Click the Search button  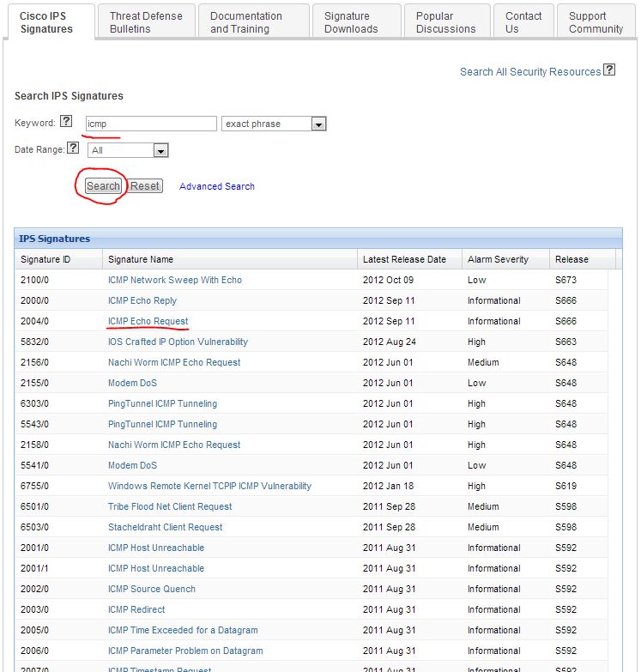click(x=103, y=186)
